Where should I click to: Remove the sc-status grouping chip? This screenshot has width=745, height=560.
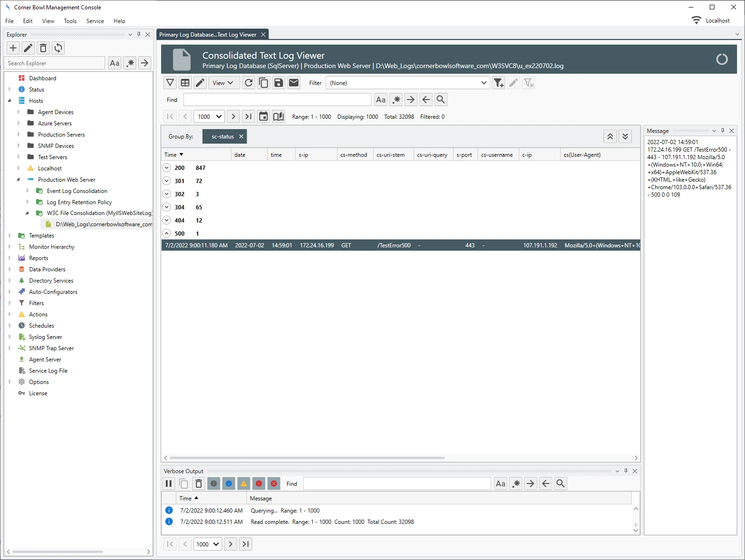241,137
